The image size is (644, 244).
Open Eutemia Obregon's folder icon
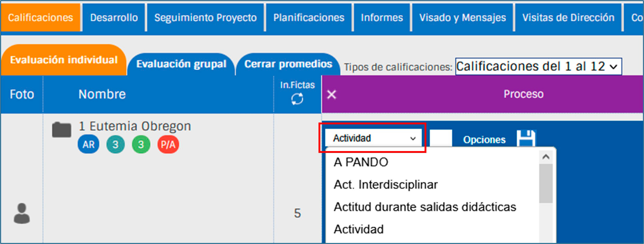point(61,129)
